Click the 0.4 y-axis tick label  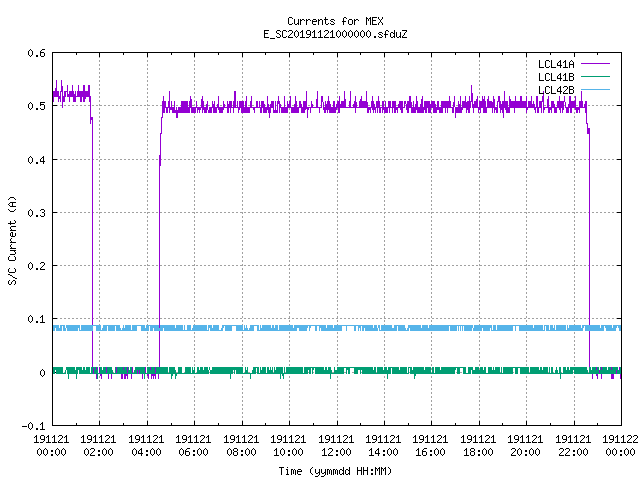click(x=36, y=160)
